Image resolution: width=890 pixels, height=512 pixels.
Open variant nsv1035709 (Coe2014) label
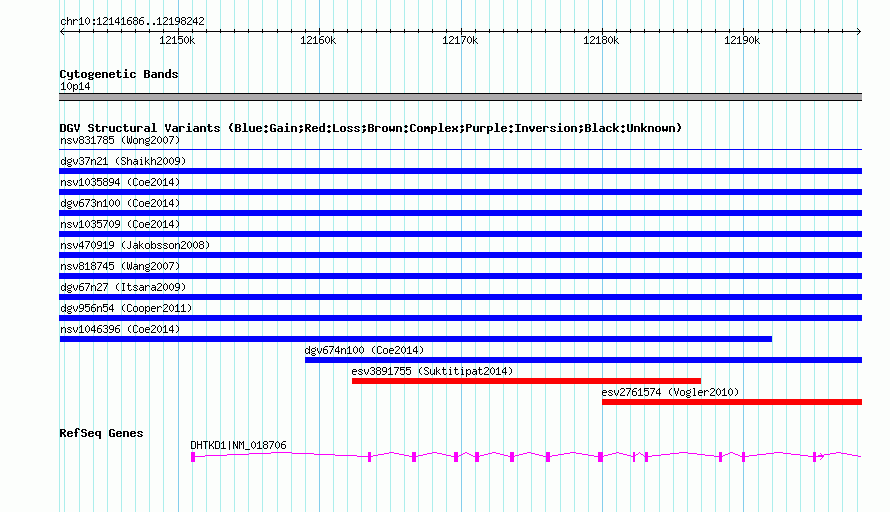[120, 224]
